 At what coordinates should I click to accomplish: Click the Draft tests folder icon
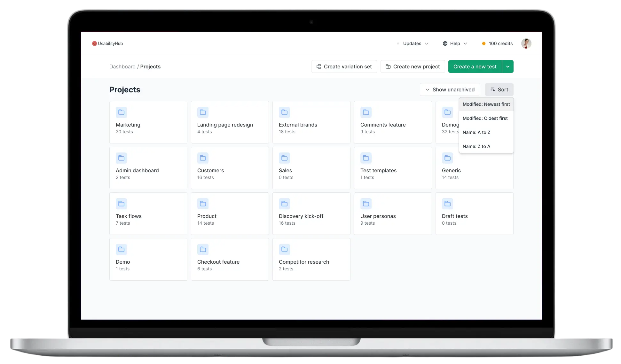(x=447, y=204)
